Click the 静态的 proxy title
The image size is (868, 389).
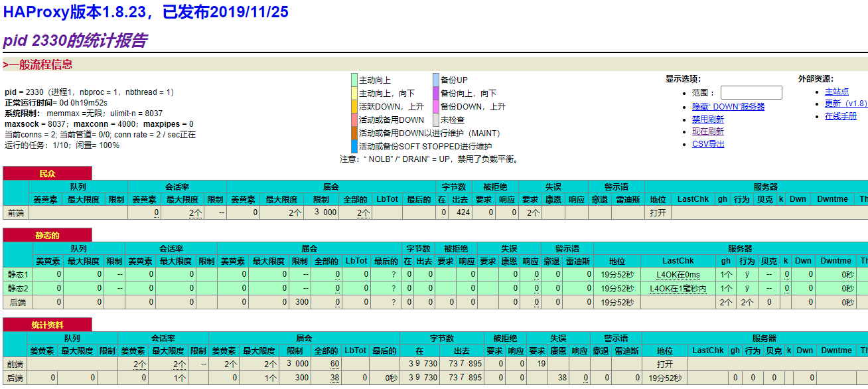tap(47, 235)
